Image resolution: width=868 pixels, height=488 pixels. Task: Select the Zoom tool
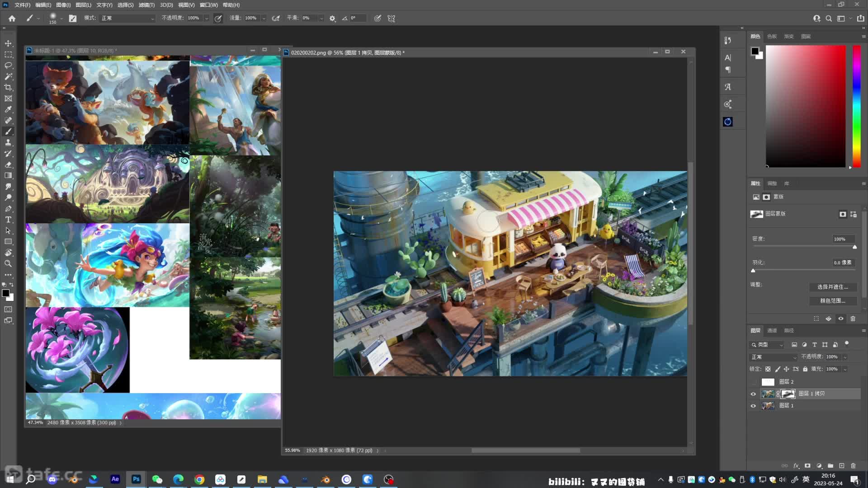coord(8,263)
